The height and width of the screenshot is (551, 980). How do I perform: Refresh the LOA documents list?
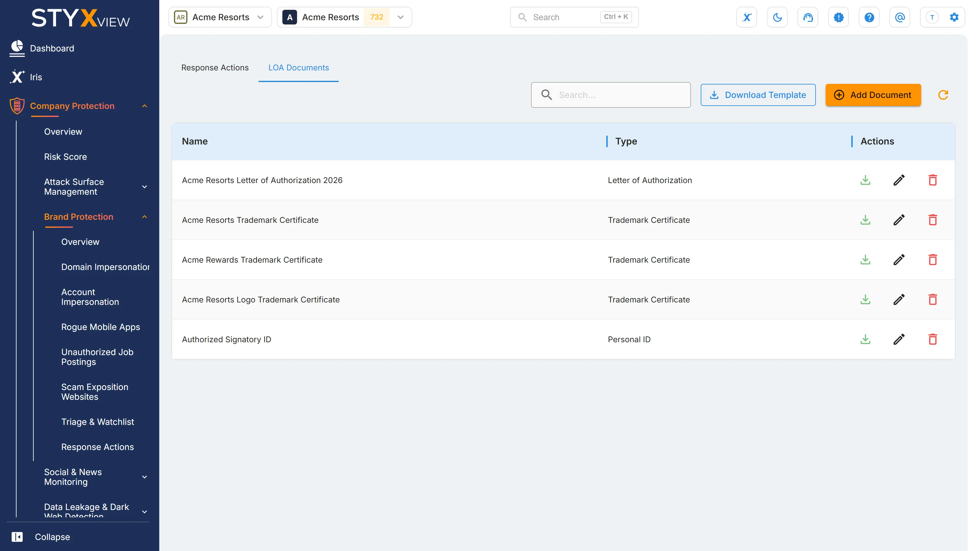click(943, 95)
